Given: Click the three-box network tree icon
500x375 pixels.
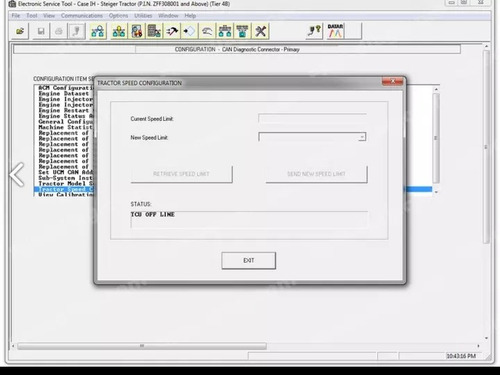Looking at the screenshot, I should [225, 31].
